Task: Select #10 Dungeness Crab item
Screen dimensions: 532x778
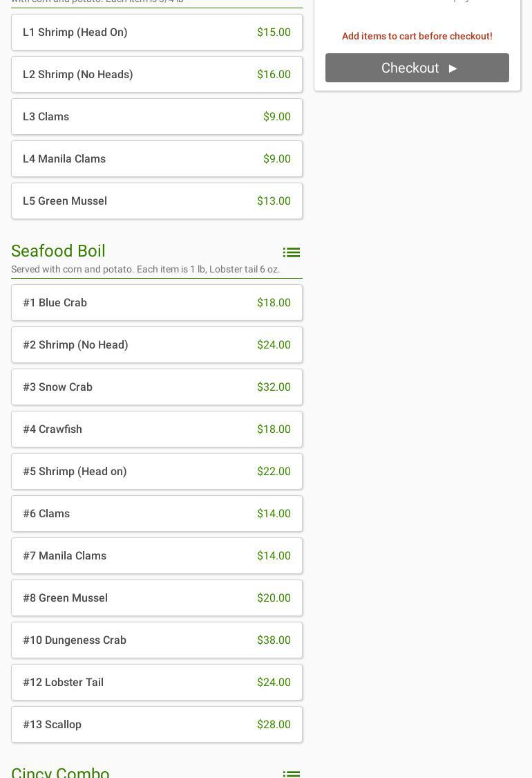Action: pyautogui.click(x=157, y=640)
